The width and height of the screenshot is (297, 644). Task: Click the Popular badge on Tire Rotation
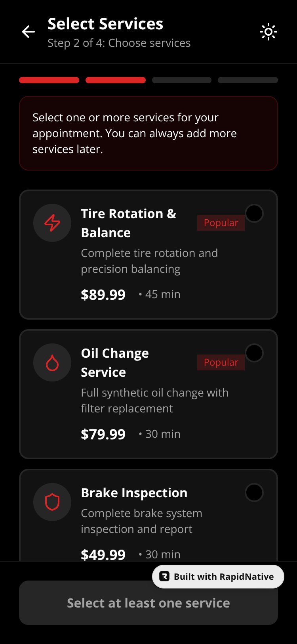221,223
